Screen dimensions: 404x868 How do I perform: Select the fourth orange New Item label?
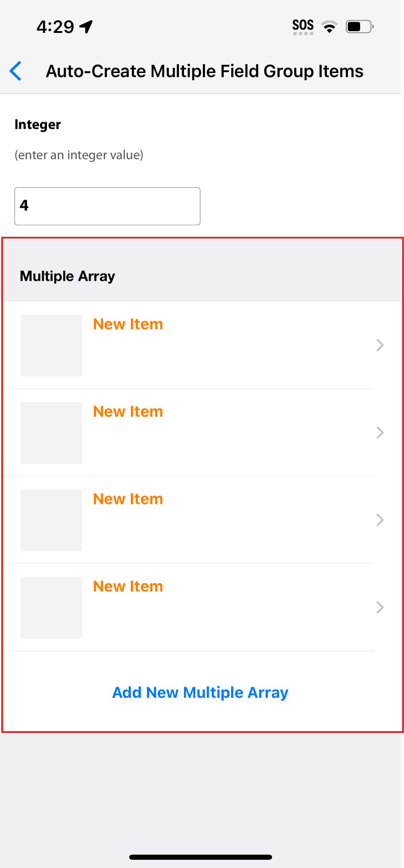(x=128, y=587)
